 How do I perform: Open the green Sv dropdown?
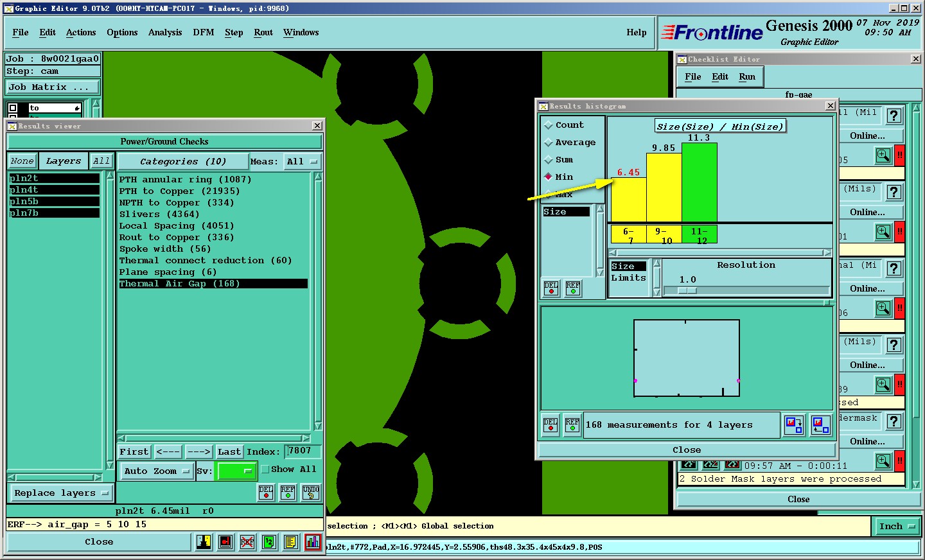pyautogui.click(x=236, y=471)
